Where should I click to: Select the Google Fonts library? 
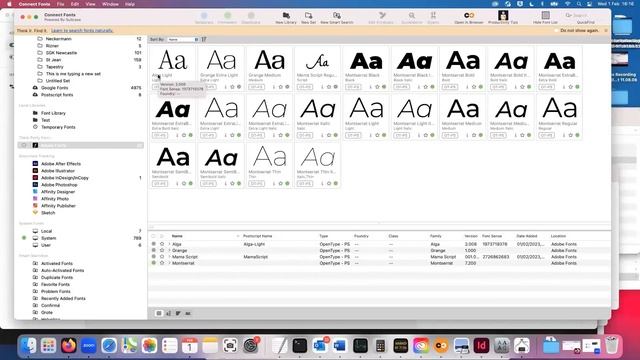pos(54,88)
